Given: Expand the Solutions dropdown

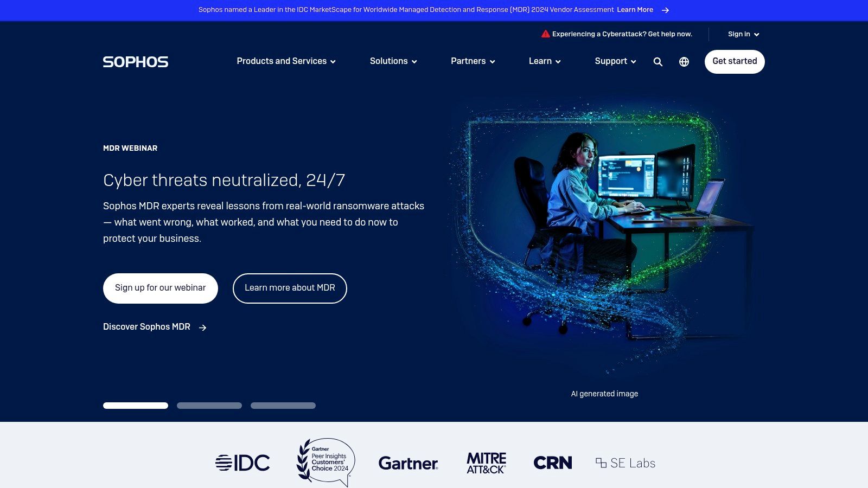Looking at the screenshot, I should 393,61.
